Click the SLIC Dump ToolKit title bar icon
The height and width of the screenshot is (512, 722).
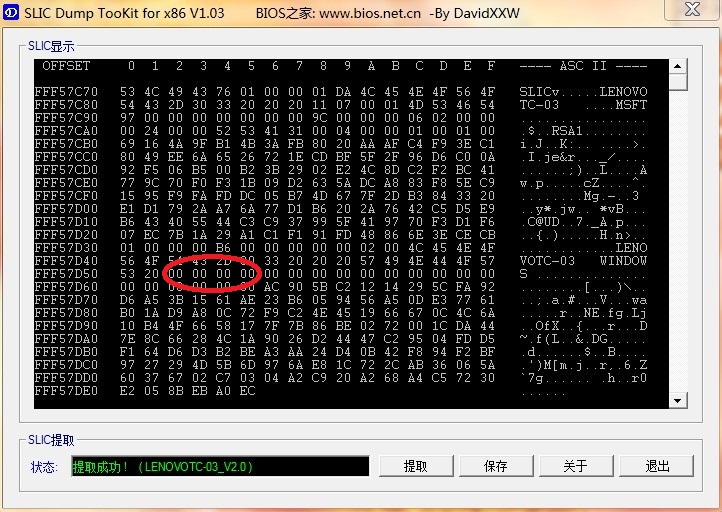pos(11,12)
